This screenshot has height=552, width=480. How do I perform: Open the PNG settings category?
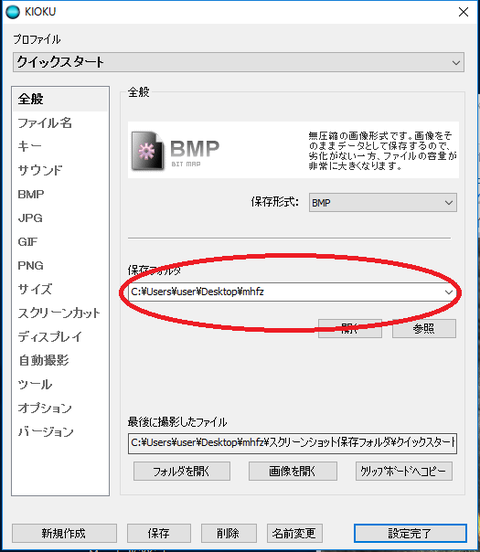click(x=60, y=265)
